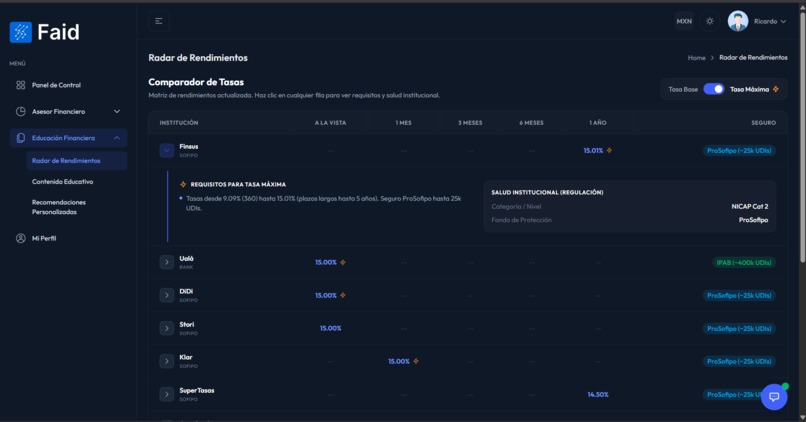
Task: Click SuperTasas 14.50% rate value
Action: (x=598, y=395)
